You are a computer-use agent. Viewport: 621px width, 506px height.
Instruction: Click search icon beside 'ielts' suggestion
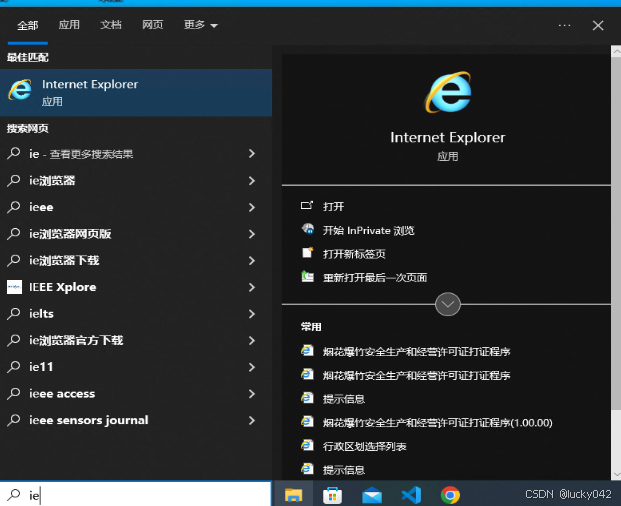pyautogui.click(x=13, y=313)
